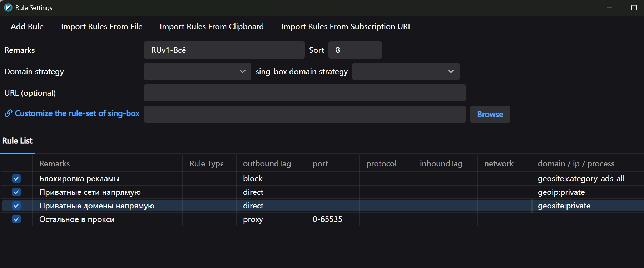Sort by the Remarks column header

(x=107, y=163)
